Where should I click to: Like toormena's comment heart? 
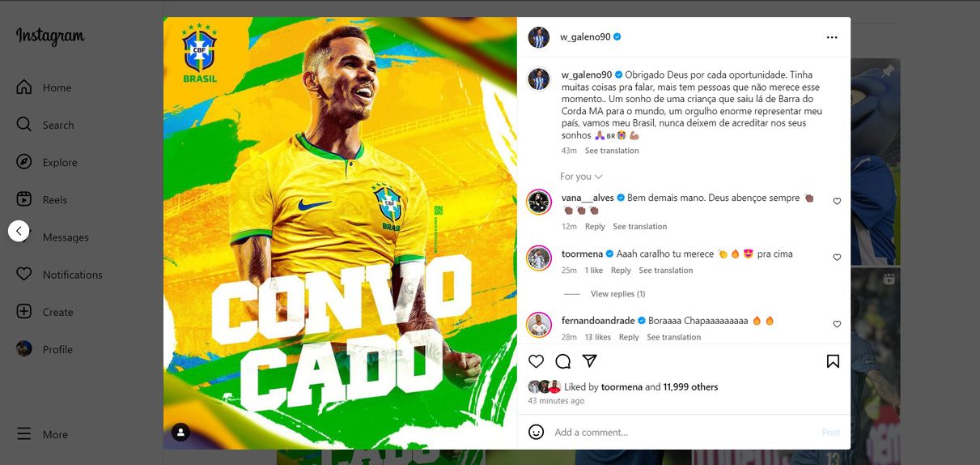tap(837, 257)
